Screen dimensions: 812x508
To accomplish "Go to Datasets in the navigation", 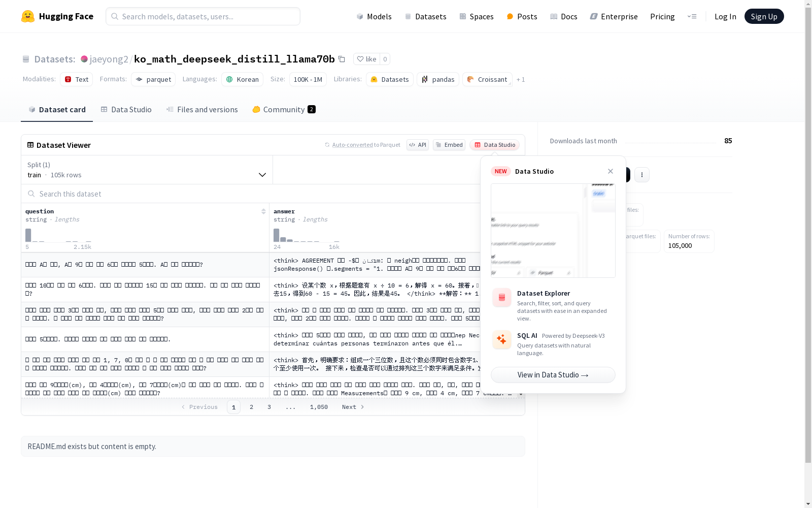I will point(425,16).
